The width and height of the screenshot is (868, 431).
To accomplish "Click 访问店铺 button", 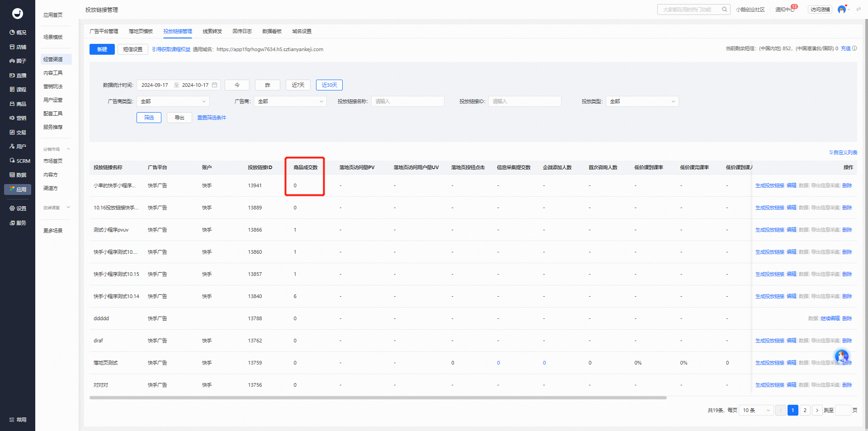I will [x=820, y=9].
